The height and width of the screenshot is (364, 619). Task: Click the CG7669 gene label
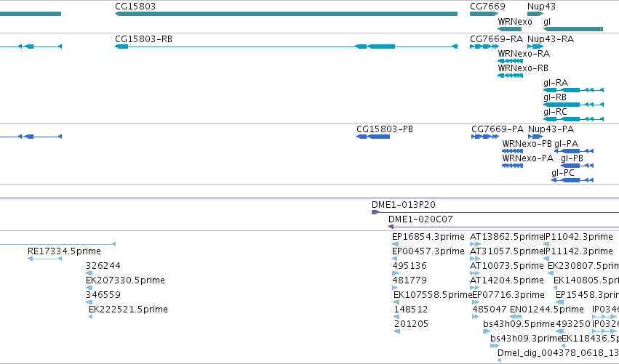coord(487,7)
